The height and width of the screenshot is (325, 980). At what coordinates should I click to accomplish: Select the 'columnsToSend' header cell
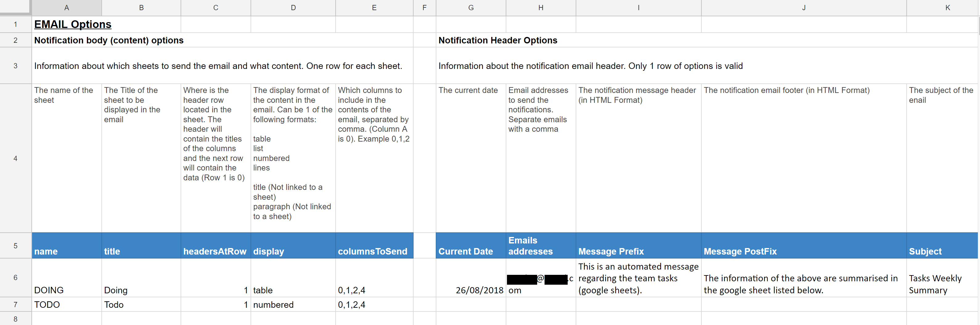point(374,246)
